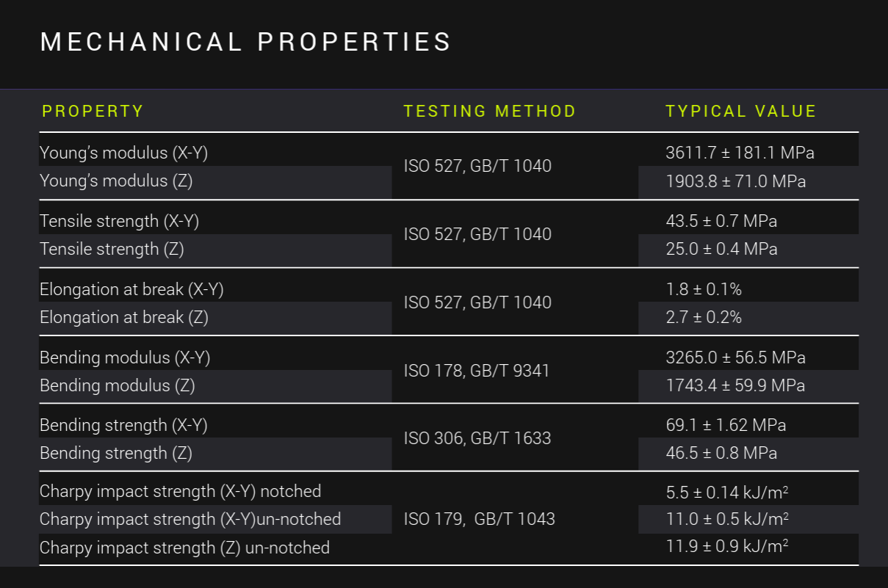Select the Tensile strength (X-Y) label

[119, 221]
